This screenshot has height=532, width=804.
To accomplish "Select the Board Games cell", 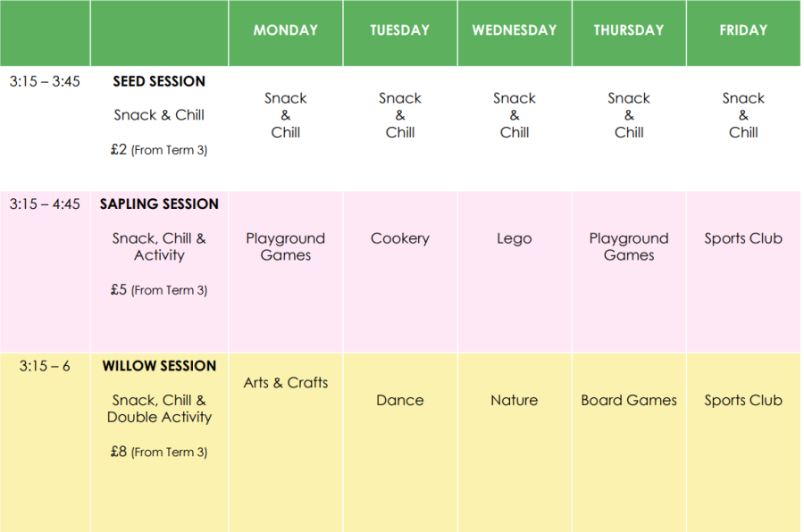I will pos(628,400).
